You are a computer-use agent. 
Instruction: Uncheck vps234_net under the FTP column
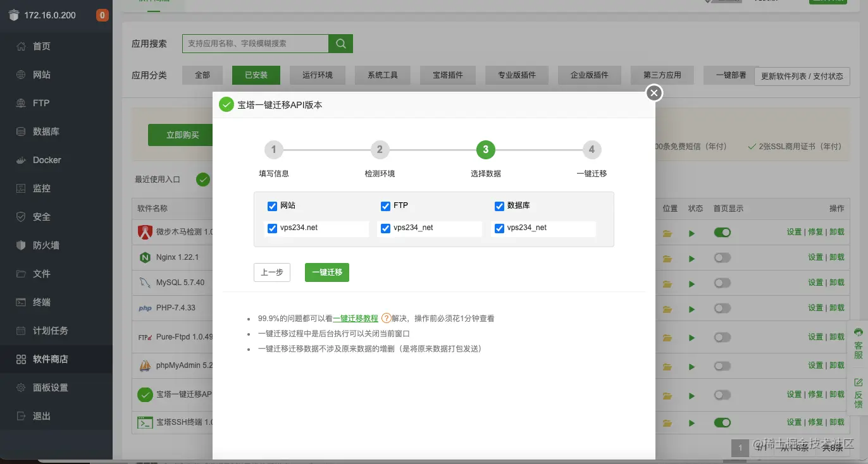point(385,228)
